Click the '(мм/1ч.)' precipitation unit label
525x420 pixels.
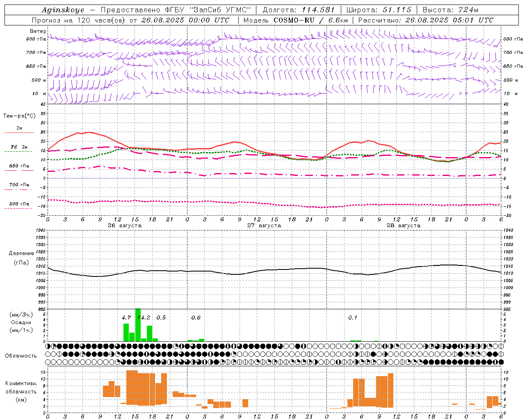coord(21,330)
